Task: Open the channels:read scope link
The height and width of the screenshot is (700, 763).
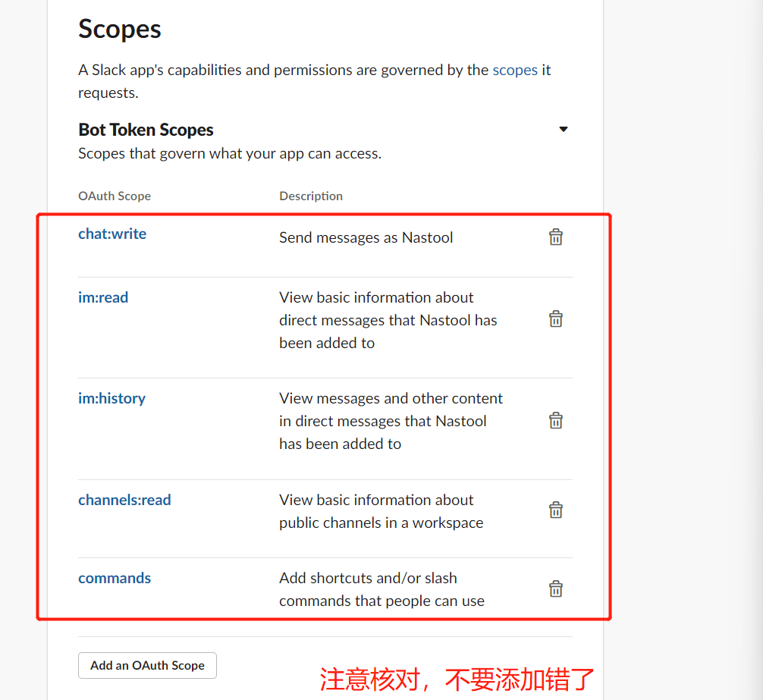Action: pyautogui.click(x=124, y=500)
